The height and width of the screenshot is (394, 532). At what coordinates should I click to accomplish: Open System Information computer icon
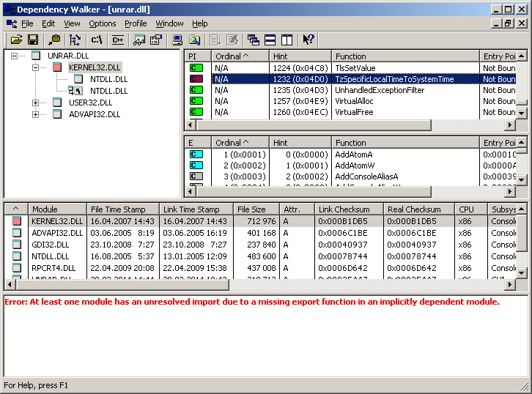click(x=177, y=40)
